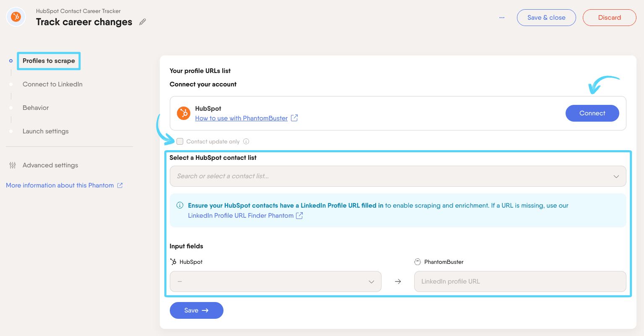Click the LinkedIn profile URL field
The image size is (644, 336).
tap(520, 281)
